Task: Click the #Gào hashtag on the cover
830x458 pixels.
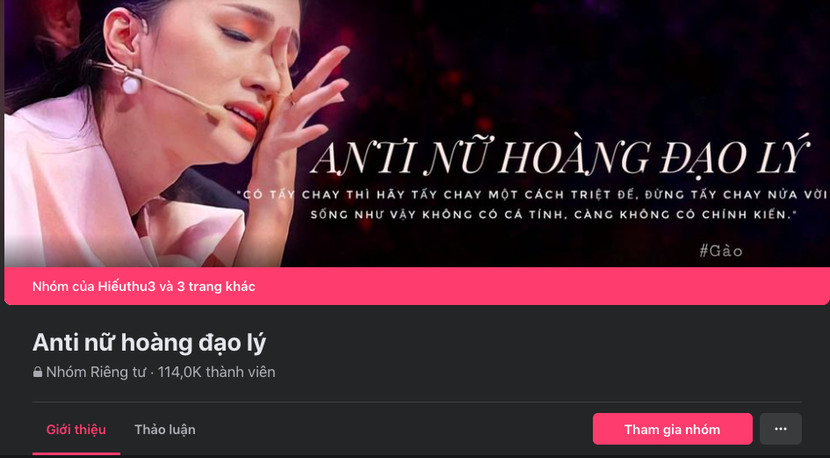Action: [x=721, y=250]
